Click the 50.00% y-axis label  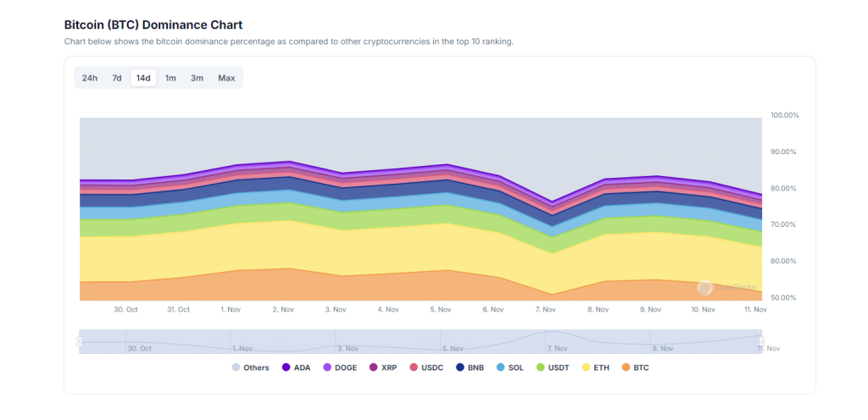784,297
